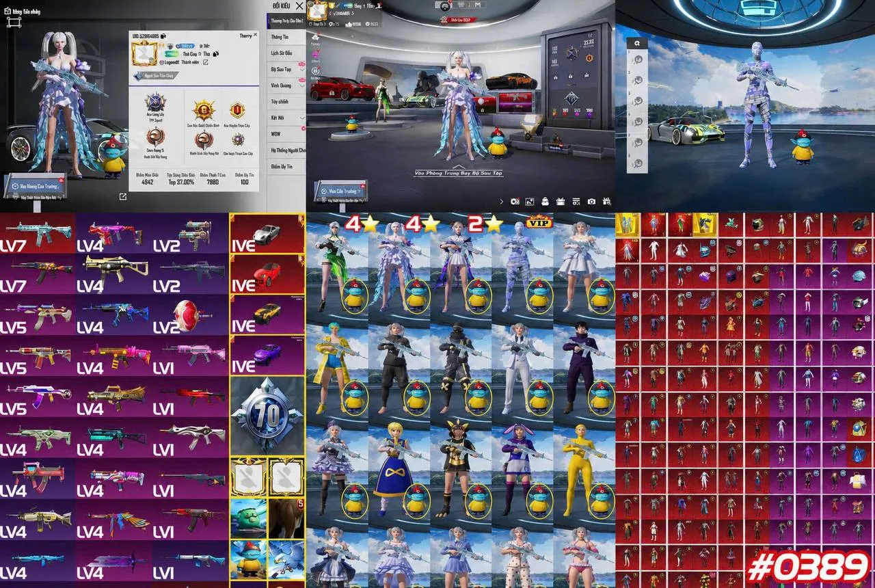Switch to the Thông Tin tab
The width and height of the screenshot is (875, 588).
pyautogui.click(x=286, y=37)
